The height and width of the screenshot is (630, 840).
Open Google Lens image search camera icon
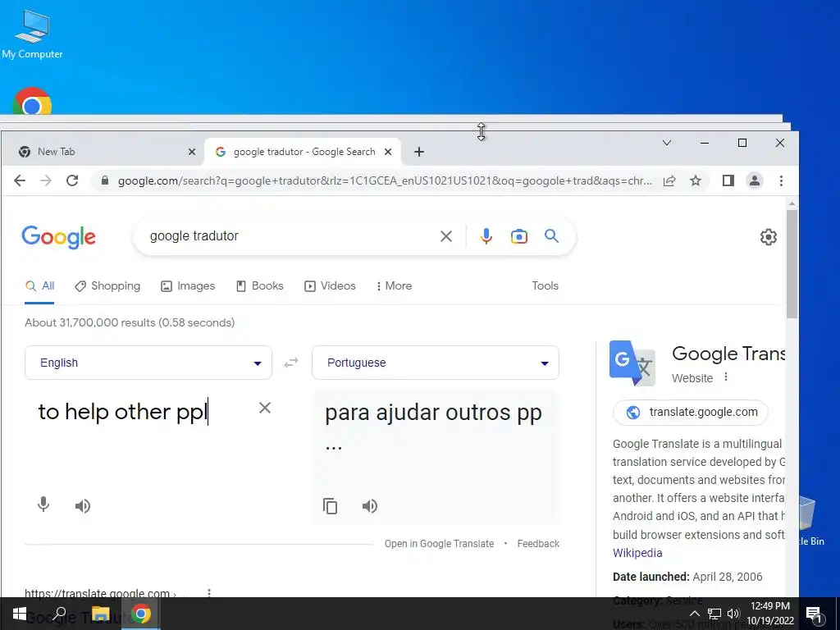(x=518, y=236)
